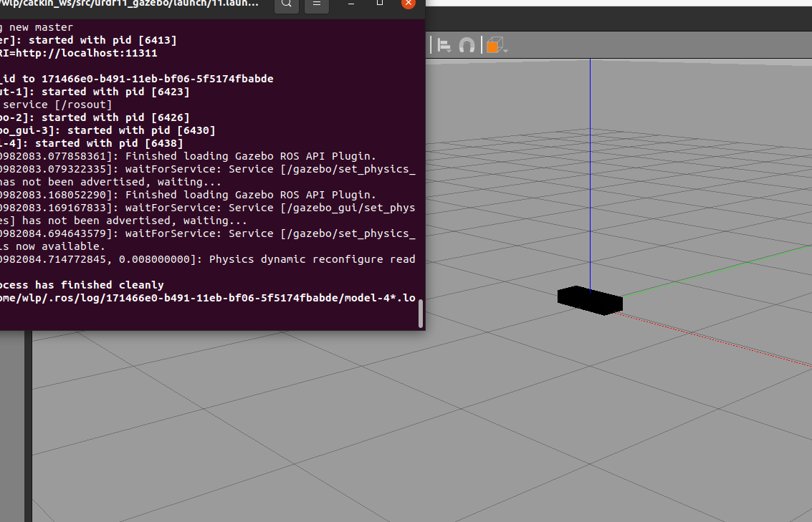
Task: Expand the arrow beside the orange cube
Action: point(505,50)
